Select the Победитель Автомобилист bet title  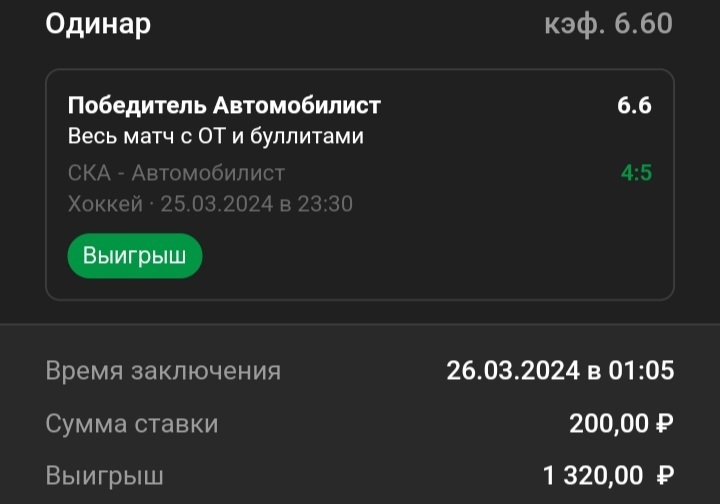point(224,105)
